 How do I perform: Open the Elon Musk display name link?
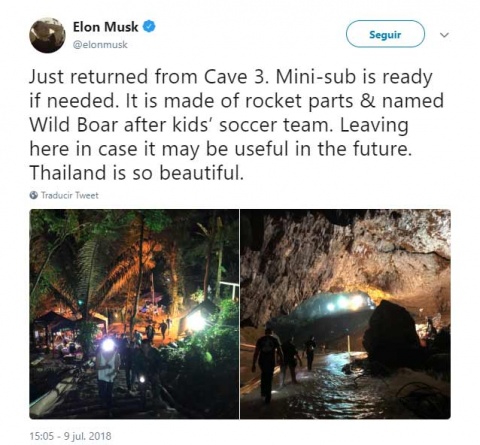tap(105, 27)
